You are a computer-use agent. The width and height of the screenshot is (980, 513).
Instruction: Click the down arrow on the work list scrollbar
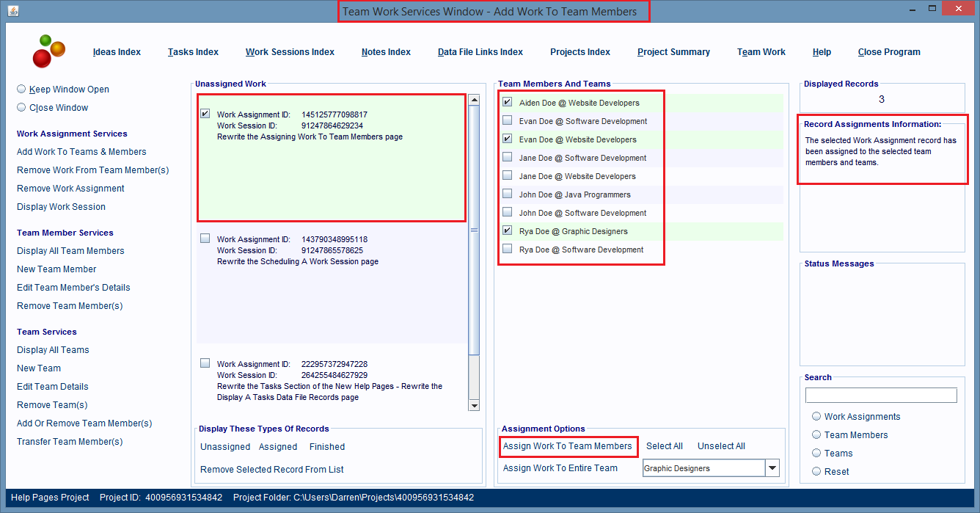point(475,404)
